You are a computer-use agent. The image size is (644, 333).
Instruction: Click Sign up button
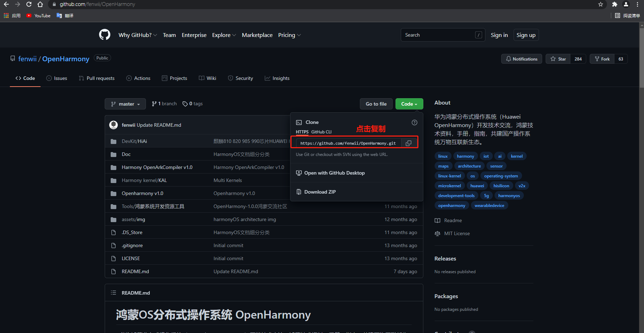click(526, 35)
